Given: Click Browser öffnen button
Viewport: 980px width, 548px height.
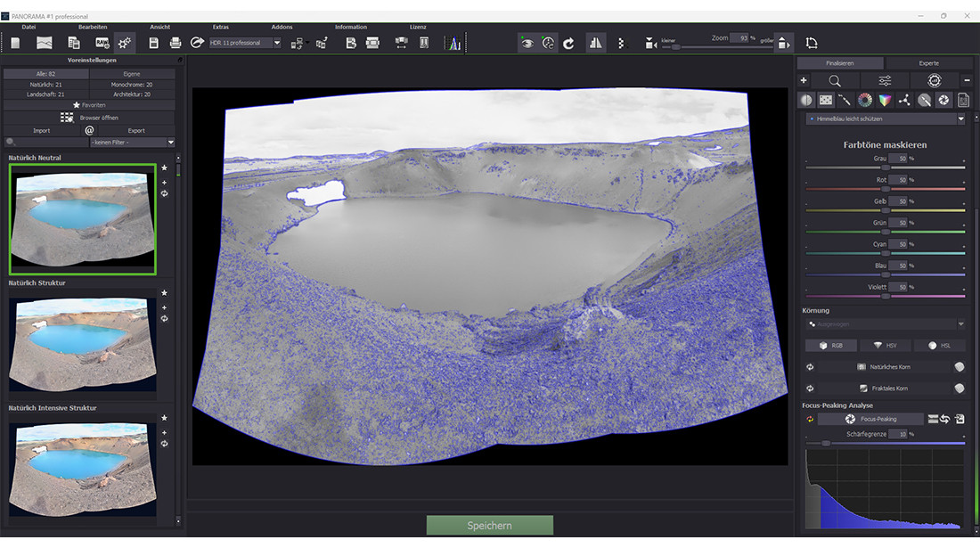Looking at the screenshot, I should click(x=89, y=118).
